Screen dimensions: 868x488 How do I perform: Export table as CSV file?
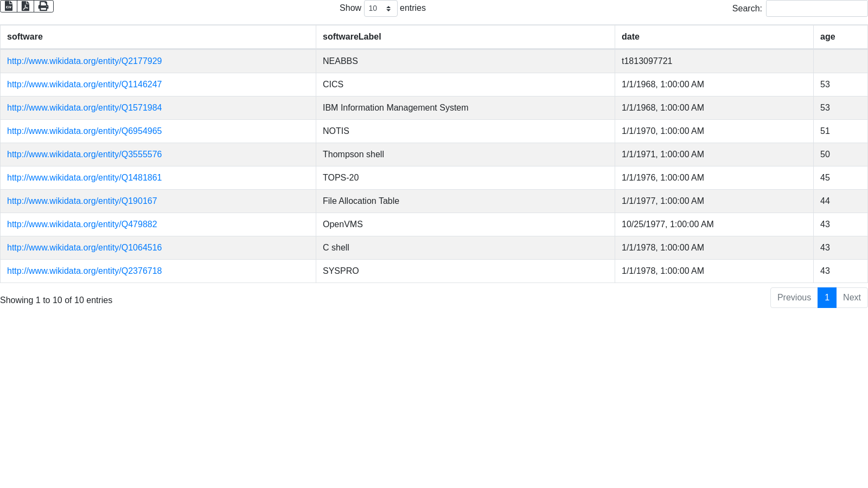point(9,7)
